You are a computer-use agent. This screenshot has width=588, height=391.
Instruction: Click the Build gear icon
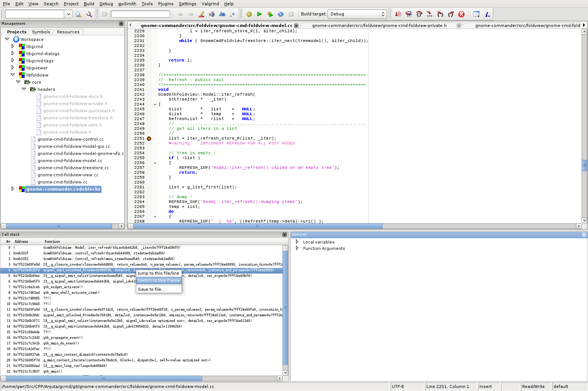point(249,14)
